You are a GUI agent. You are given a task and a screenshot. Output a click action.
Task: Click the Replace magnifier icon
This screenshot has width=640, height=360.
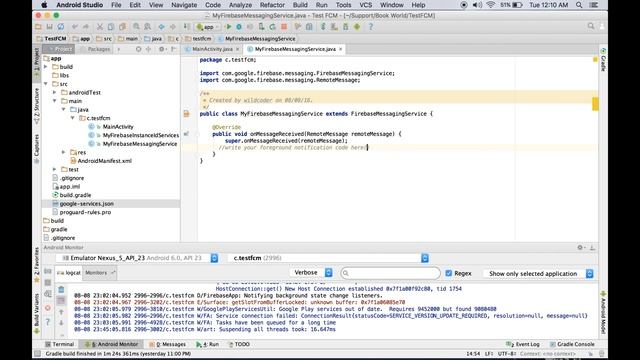coord(147,27)
